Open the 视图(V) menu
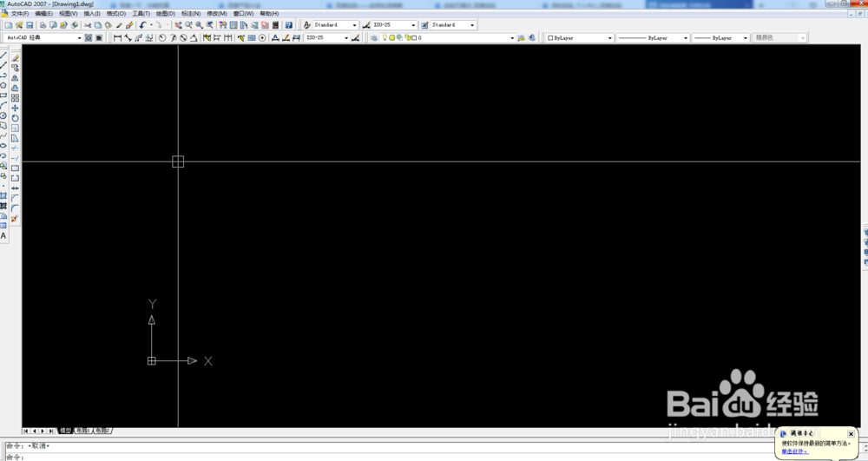The image size is (868, 461). coord(68,13)
